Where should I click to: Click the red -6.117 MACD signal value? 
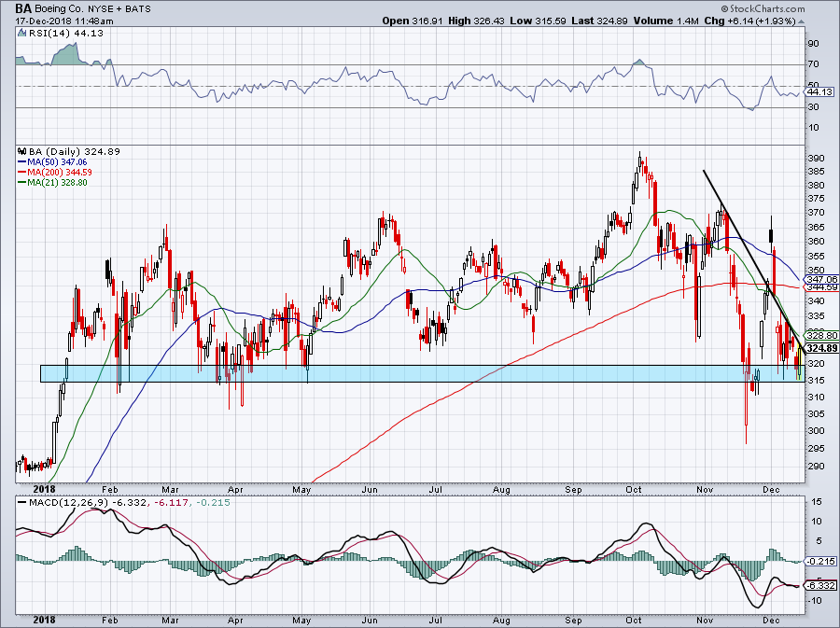171,503
